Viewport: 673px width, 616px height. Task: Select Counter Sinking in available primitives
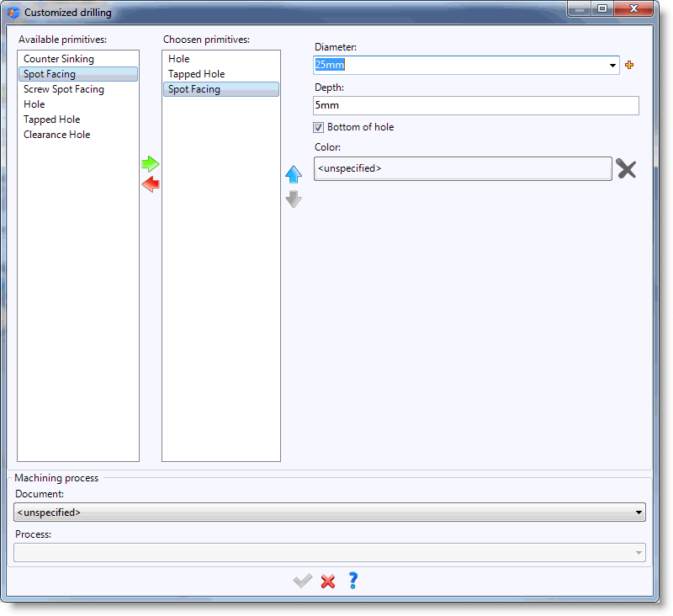pos(59,59)
